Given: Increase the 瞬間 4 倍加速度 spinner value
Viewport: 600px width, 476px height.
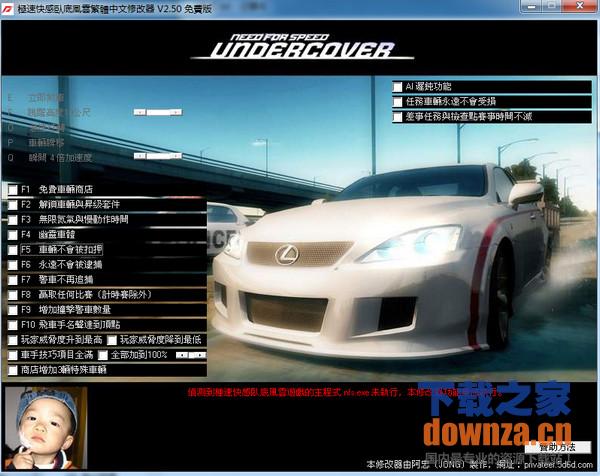Looking at the screenshot, I should click(x=176, y=156).
